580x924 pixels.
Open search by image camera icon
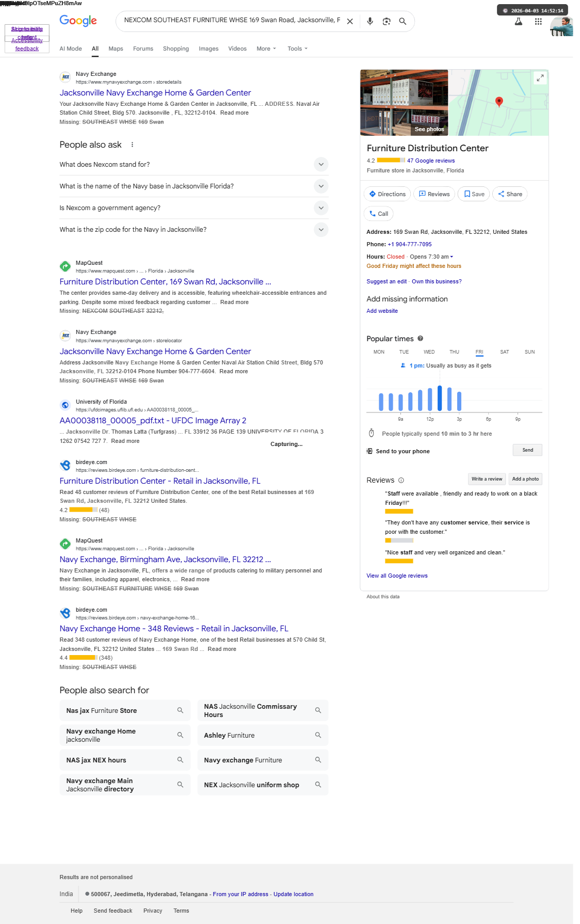coord(386,21)
